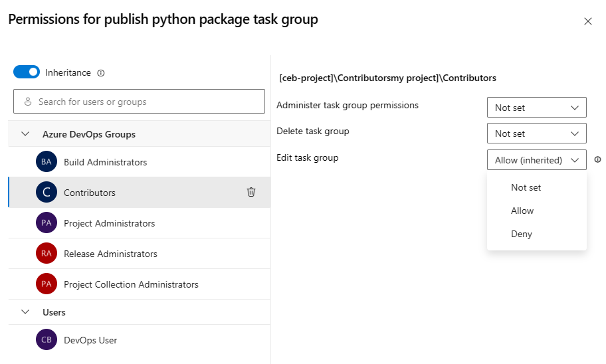Select the DevOps User entry
606x364 pixels.
(139, 340)
